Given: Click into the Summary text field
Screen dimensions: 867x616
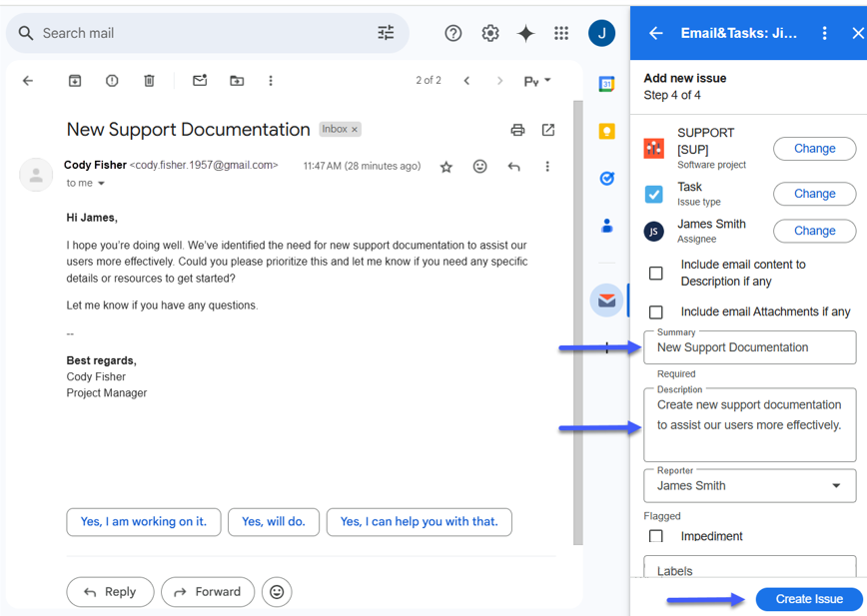Looking at the screenshot, I should (749, 347).
